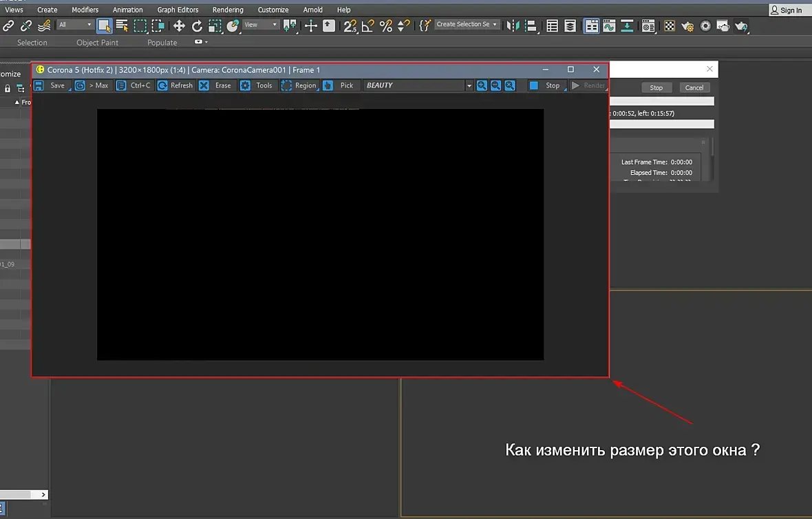Open the Curve Editor icon
Image resolution: width=812 pixels, height=519 pixels.
click(609, 25)
